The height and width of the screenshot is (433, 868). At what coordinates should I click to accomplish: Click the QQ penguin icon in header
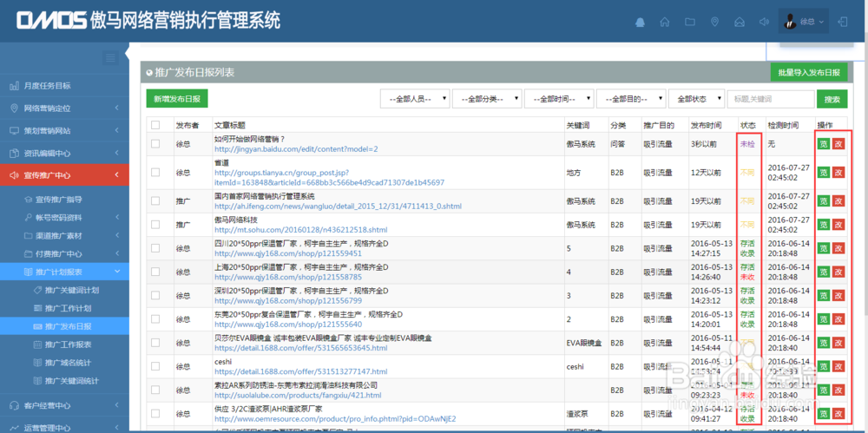coord(641,23)
